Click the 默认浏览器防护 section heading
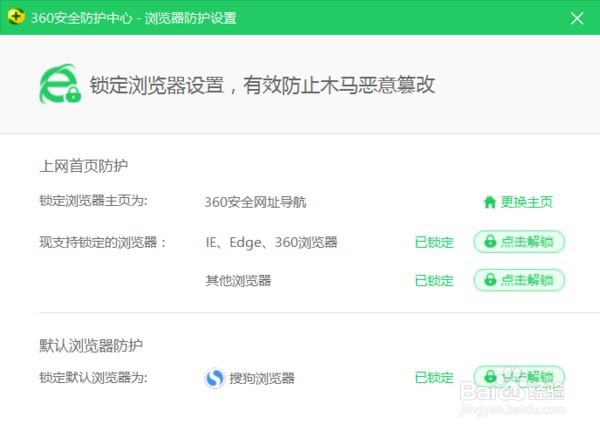 (91, 345)
